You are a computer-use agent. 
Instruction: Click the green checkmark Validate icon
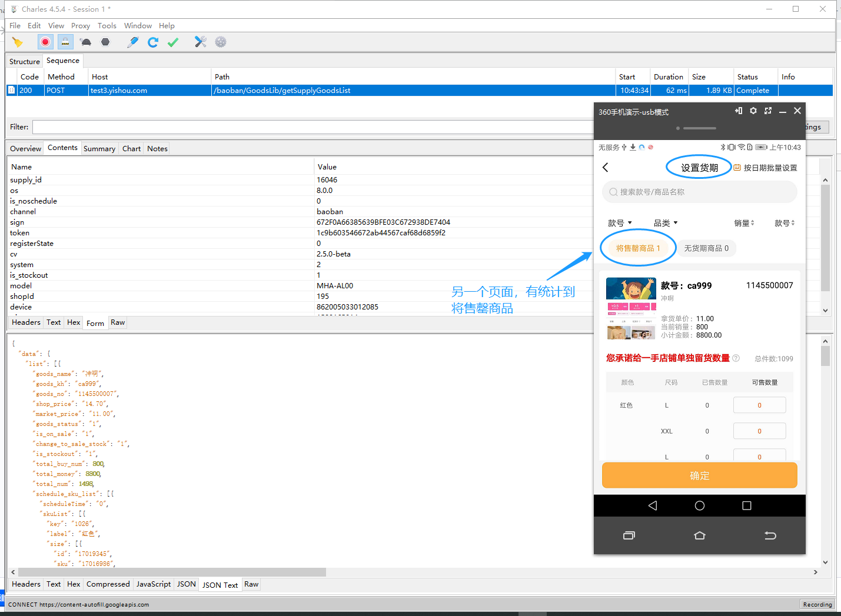[173, 42]
